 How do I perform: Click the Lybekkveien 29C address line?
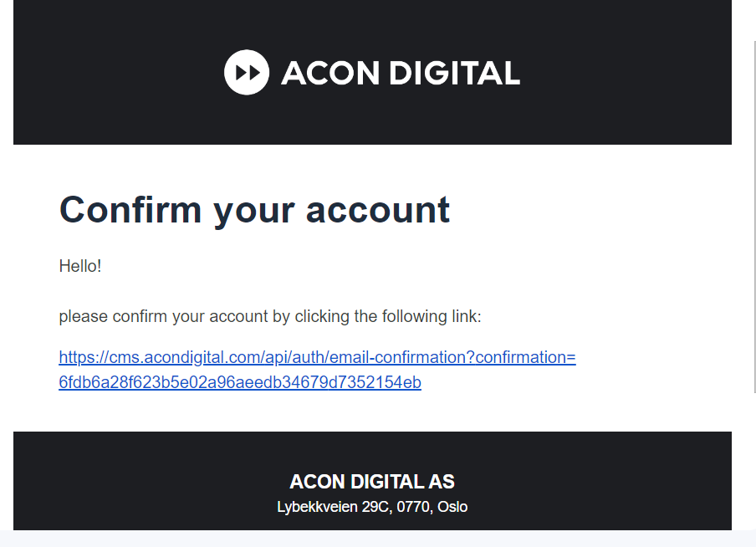[372, 507]
